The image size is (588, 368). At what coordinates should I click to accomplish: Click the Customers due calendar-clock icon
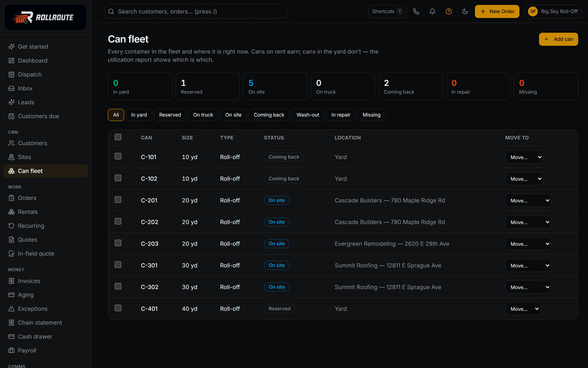(x=11, y=116)
